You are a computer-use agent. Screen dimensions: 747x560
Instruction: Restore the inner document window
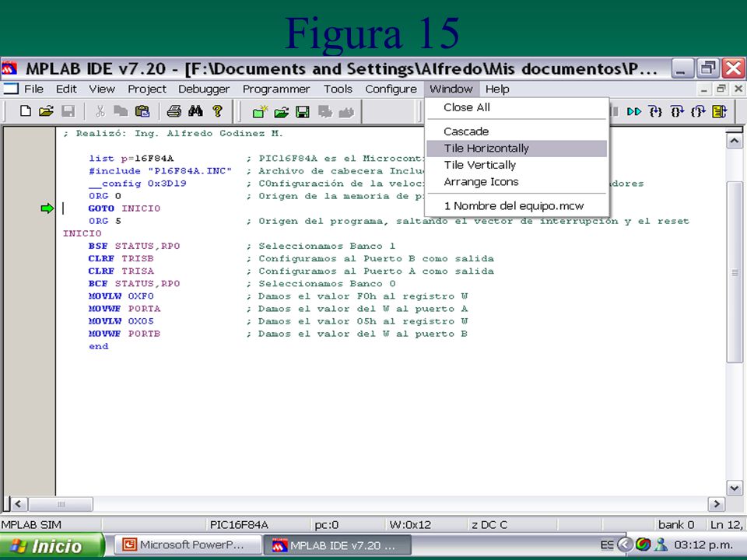point(721,89)
